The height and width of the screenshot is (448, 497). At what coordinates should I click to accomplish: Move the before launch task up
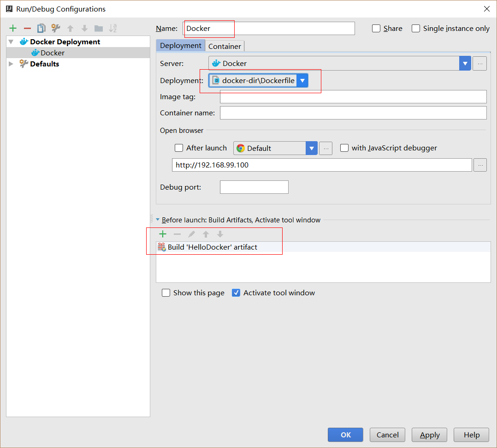pos(206,234)
